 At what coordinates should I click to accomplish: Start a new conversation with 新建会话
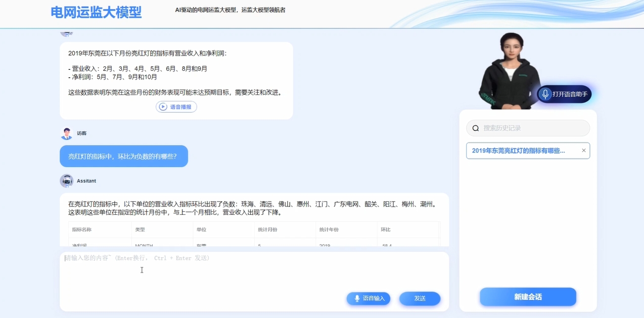click(528, 297)
